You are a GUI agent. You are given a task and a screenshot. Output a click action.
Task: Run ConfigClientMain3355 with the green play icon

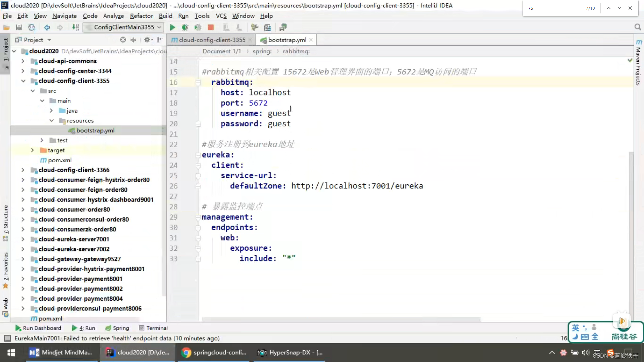(172, 27)
